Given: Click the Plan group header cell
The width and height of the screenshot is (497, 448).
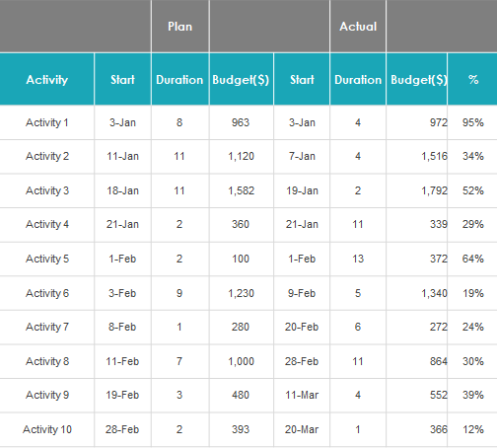Looking at the screenshot, I should pyautogui.click(x=179, y=27).
